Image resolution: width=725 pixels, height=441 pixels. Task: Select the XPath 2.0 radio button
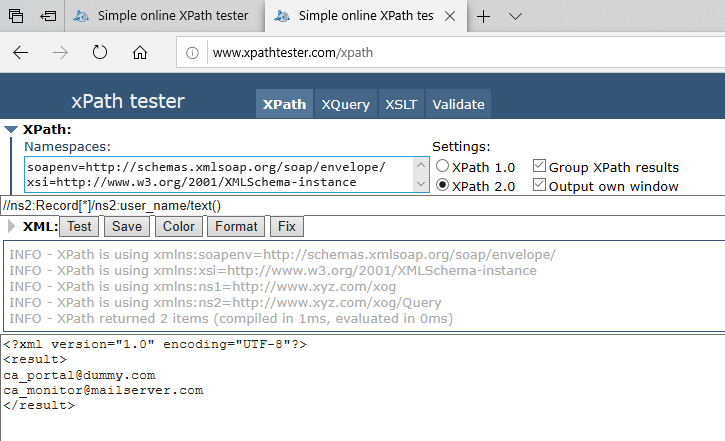[x=442, y=185]
